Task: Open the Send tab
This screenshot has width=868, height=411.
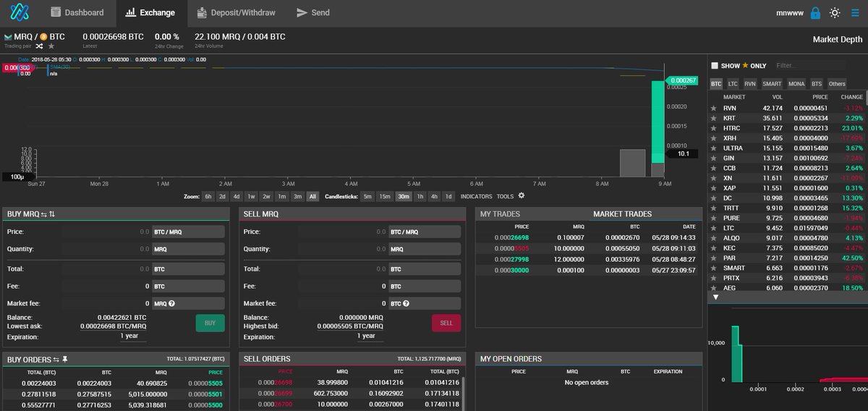Action: point(313,13)
